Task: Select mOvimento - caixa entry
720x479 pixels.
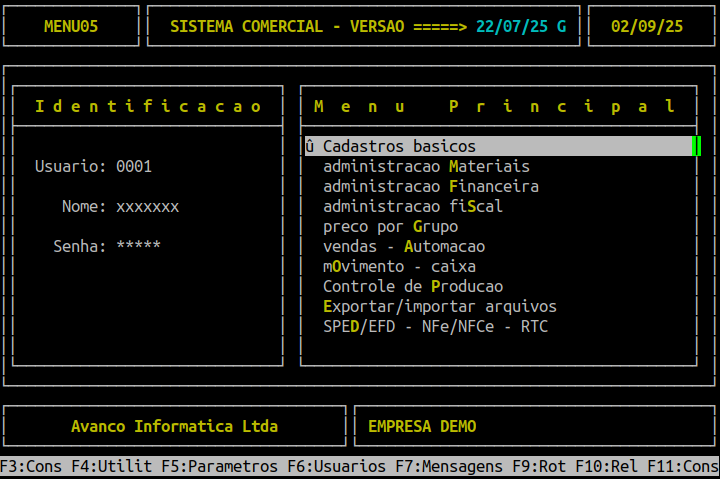Action: pyautogui.click(x=399, y=266)
